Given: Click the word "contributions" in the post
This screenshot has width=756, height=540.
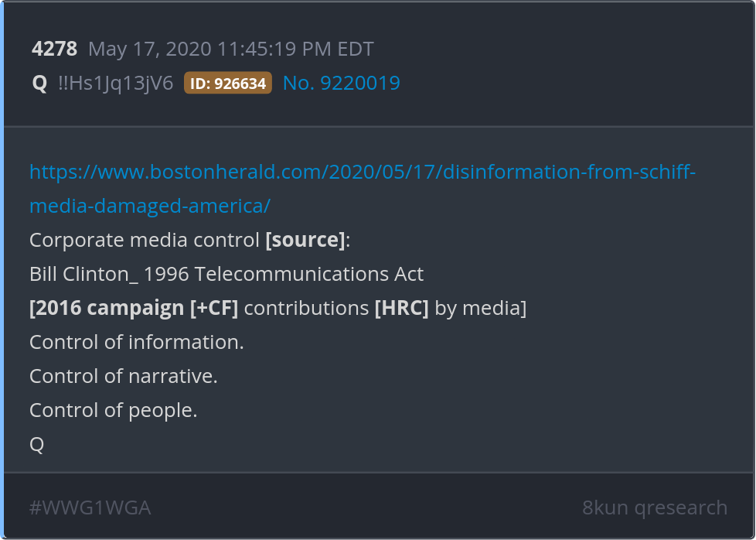Looking at the screenshot, I should click(x=306, y=308).
